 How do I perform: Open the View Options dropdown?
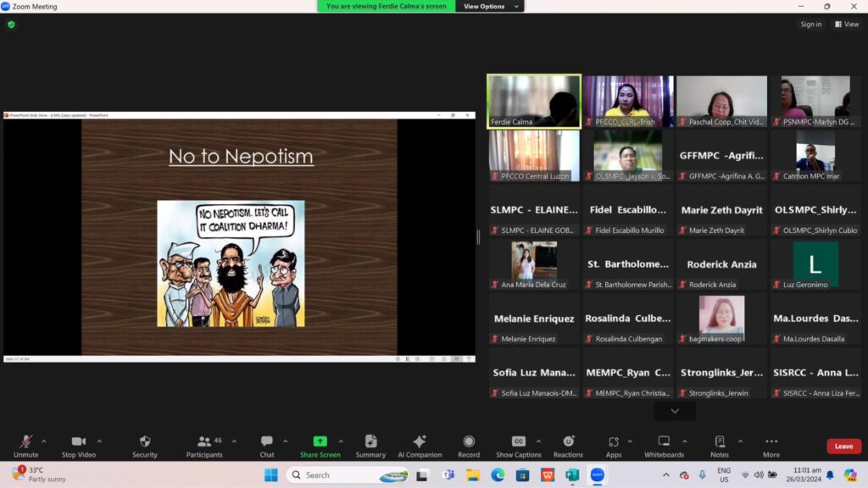tap(490, 6)
